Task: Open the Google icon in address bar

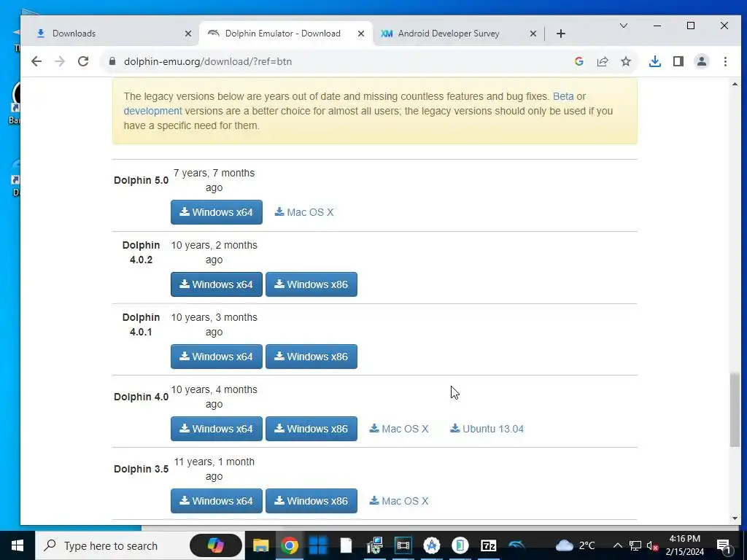Action: (x=578, y=61)
